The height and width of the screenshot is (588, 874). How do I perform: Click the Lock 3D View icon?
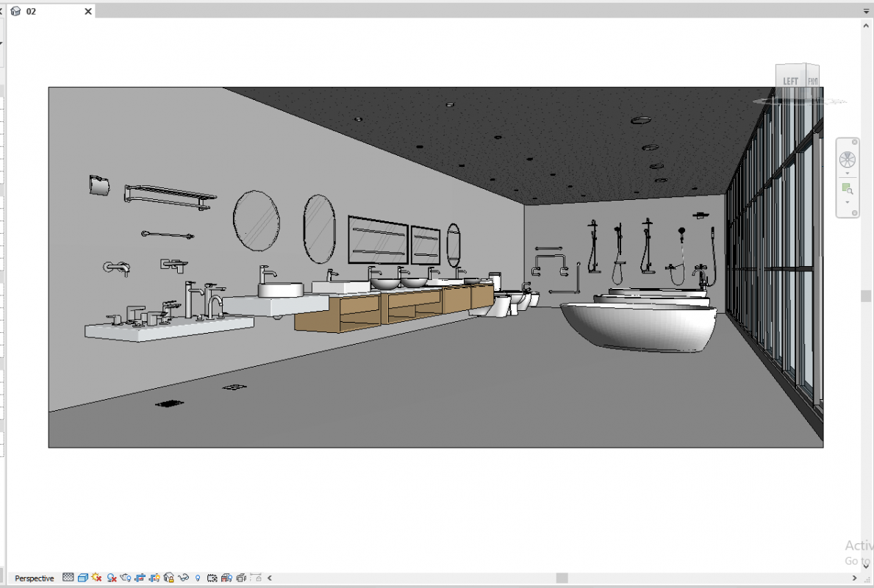click(169, 578)
